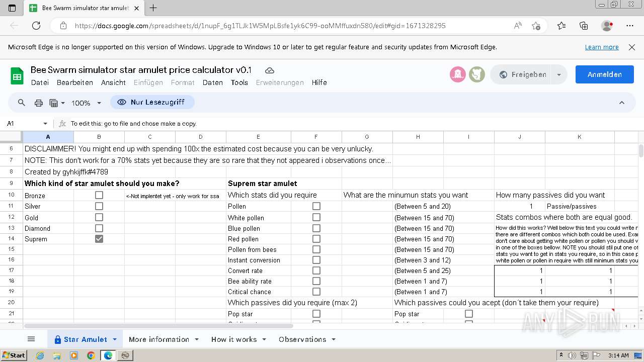This screenshot has height=362, width=644.
Task: Open the Edge settings and more menu
Action: (x=630, y=26)
